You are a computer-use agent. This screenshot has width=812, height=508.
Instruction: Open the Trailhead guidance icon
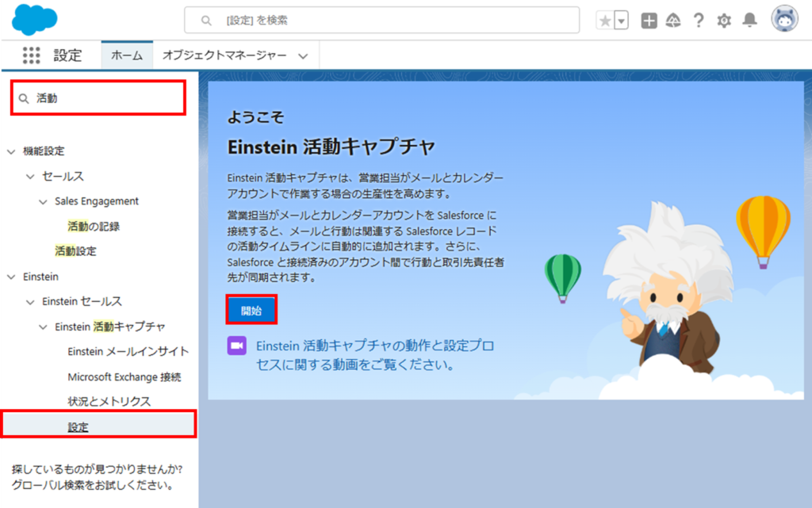[673, 21]
